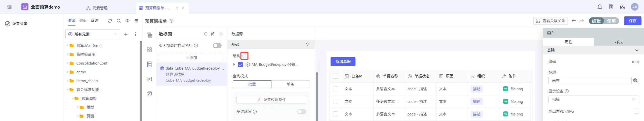Image resolution: width=644 pixels, height=121 pixels.
Task: Collapse the left navigation menu icon
Action: (x=9, y=7)
